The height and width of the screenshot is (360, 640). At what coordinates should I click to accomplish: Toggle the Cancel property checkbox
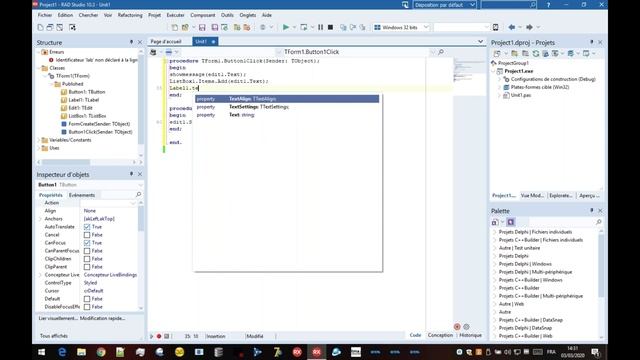(x=87, y=235)
